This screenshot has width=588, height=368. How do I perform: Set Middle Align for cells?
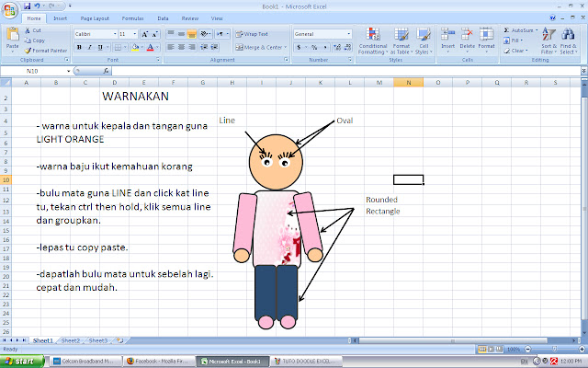click(181, 34)
